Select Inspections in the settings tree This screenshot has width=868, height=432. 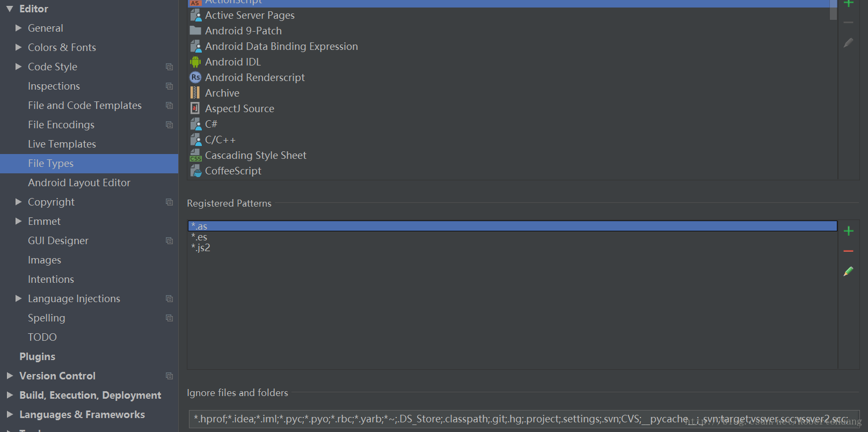tap(54, 86)
